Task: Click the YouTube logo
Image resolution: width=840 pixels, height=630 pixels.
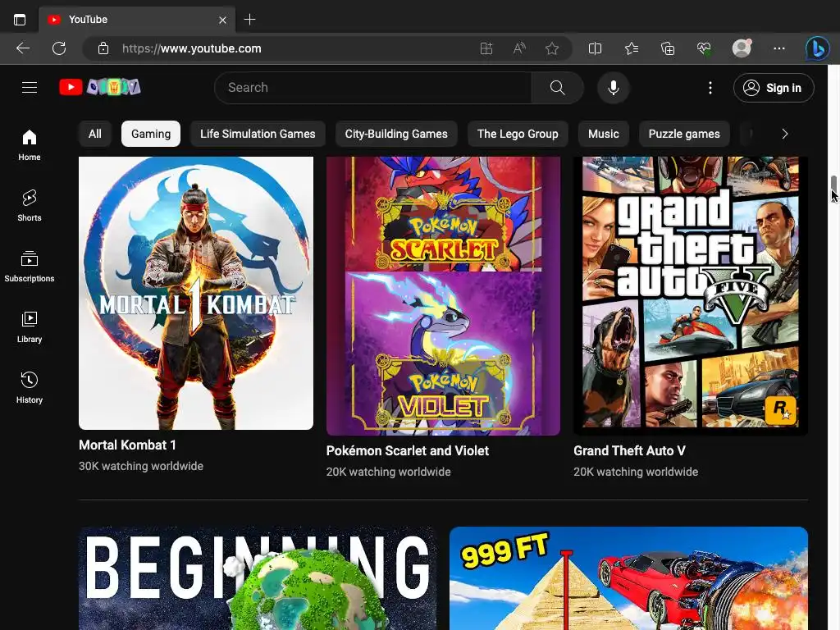Action: (x=99, y=87)
